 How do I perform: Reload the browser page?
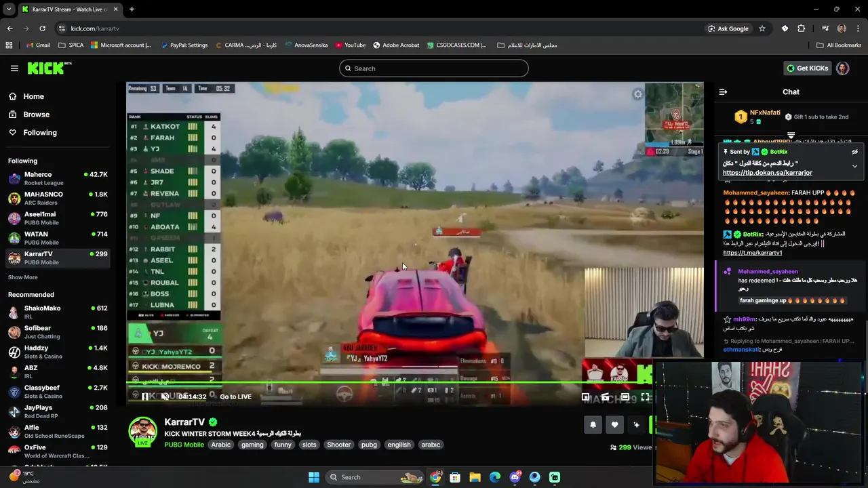pyautogui.click(x=42, y=28)
